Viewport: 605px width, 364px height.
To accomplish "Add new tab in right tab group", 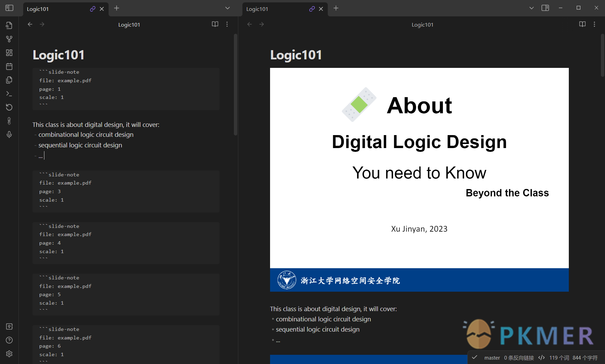I will [x=336, y=8].
